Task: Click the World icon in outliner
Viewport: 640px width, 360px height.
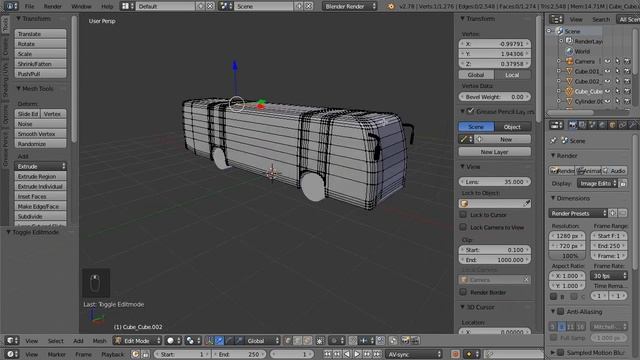Action: (569, 51)
